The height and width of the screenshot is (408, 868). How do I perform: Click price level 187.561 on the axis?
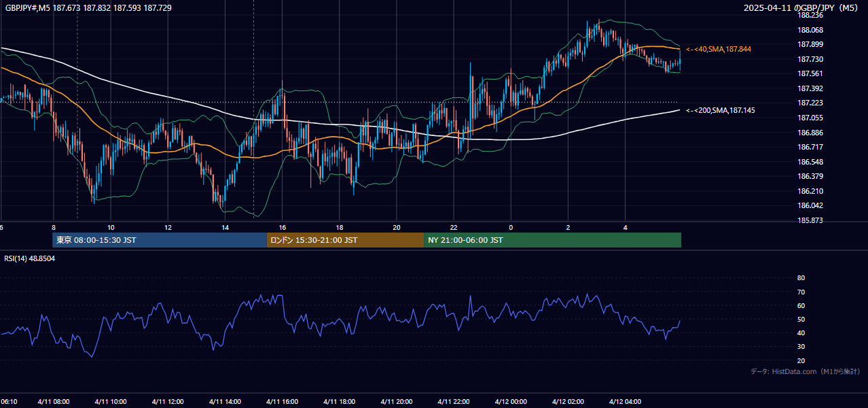pyautogui.click(x=810, y=73)
